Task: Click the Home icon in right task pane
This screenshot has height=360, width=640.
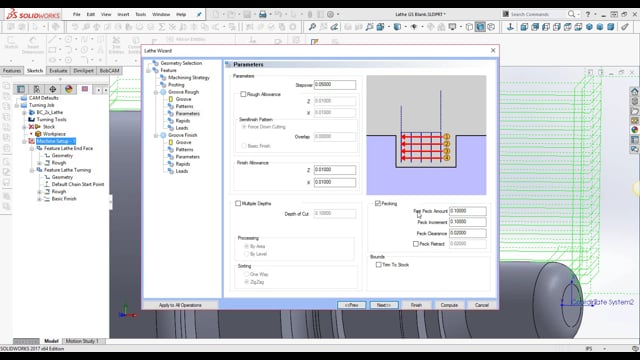Action: click(634, 91)
